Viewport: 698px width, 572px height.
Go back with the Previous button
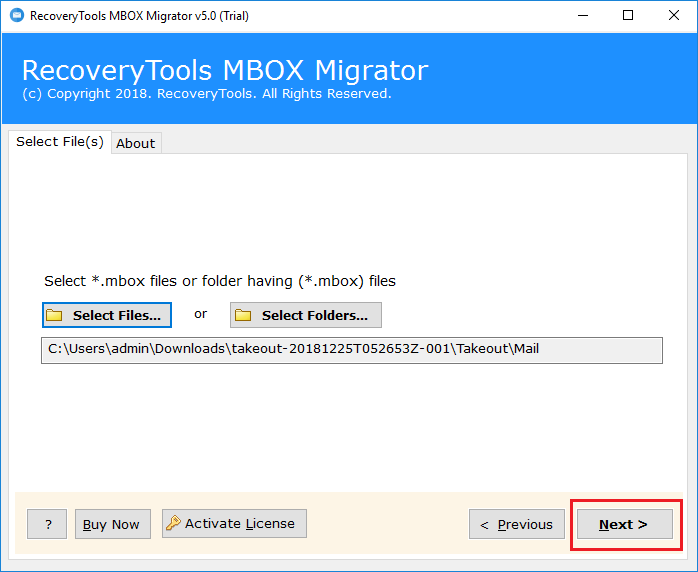coord(517,524)
